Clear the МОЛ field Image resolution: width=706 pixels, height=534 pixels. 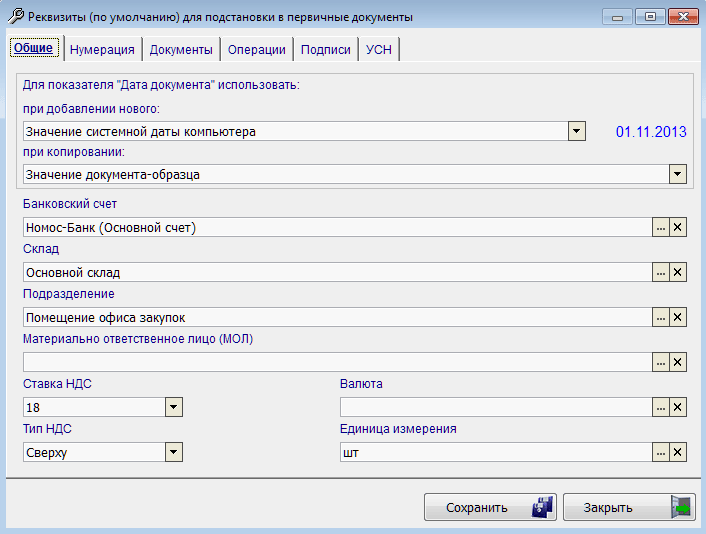(x=678, y=362)
